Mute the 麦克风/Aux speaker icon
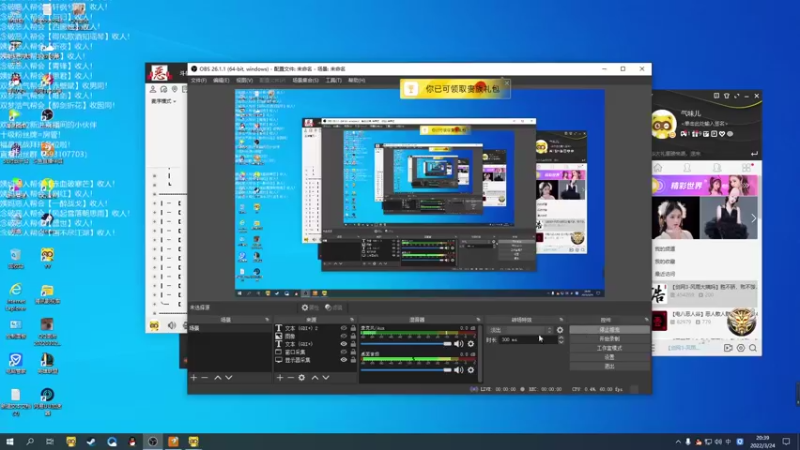 (459, 344)
